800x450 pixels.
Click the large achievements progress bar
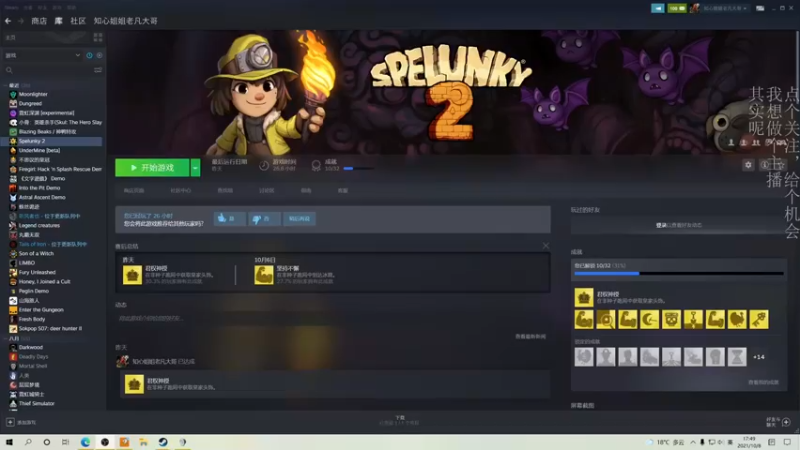pyautogui.click(x=679, y=273)
